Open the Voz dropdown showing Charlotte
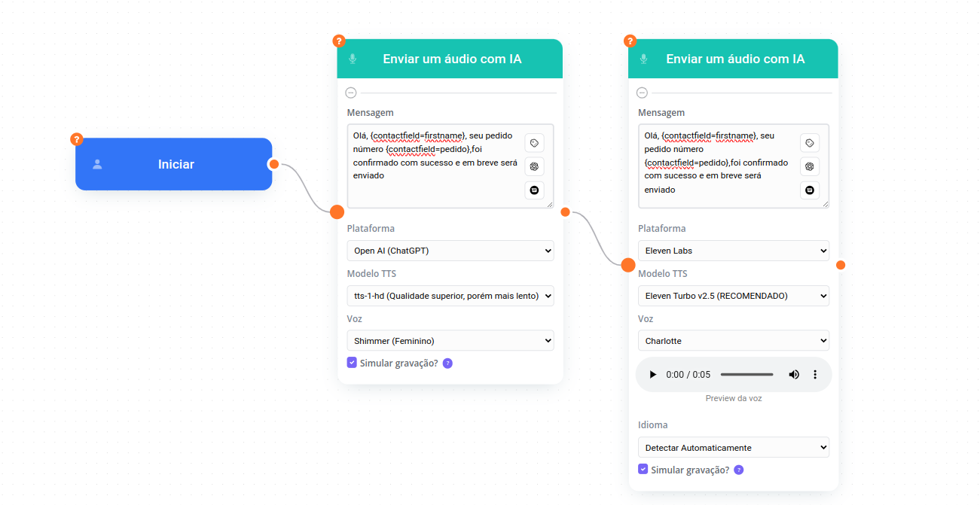Image resolution: width=980 pixels, height=505 pixels. click(733, 341)
